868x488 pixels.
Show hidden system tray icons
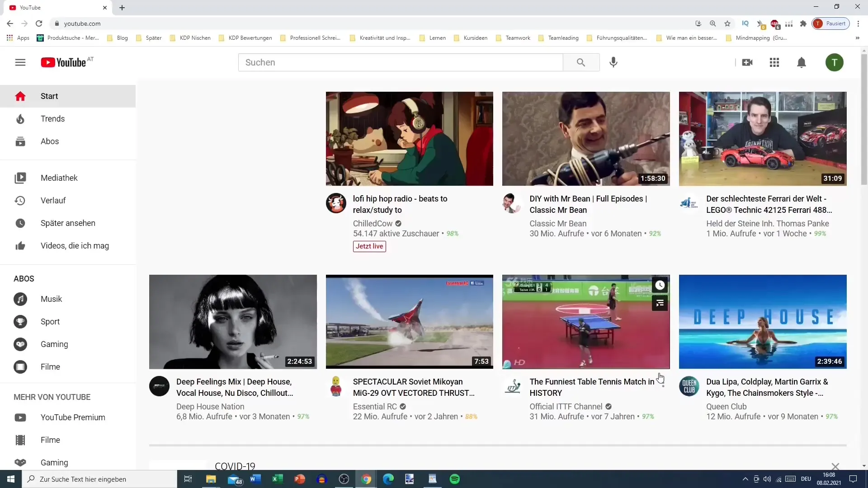[x=745, y=479]
